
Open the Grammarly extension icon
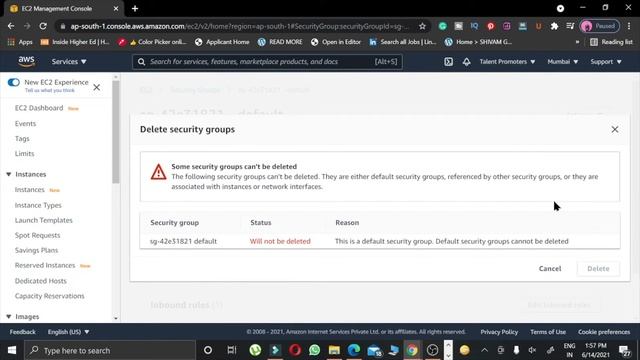[442, 26]
